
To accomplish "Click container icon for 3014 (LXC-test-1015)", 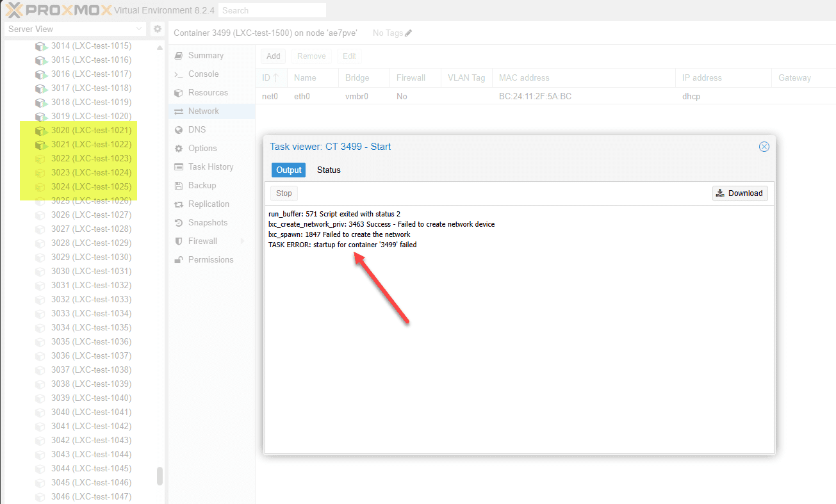I will pyautogui.click(x=41, y=46).
